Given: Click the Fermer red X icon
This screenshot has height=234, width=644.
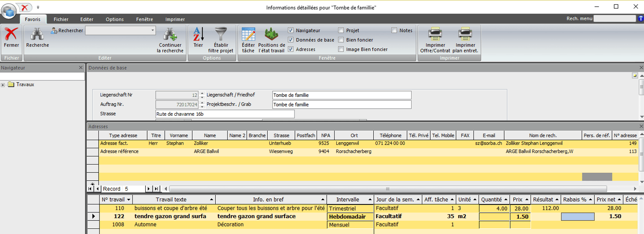Looking at the screenshot, I should pyautogui.click(x=11, y=34).
